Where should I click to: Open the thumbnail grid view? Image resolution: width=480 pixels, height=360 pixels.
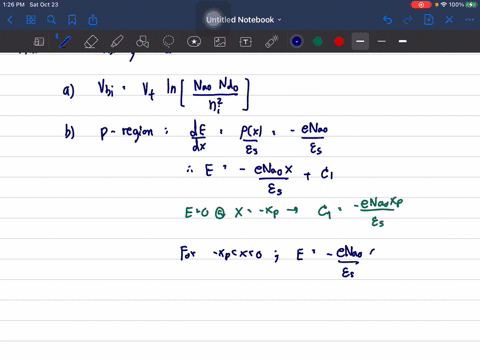coord(31,20)
